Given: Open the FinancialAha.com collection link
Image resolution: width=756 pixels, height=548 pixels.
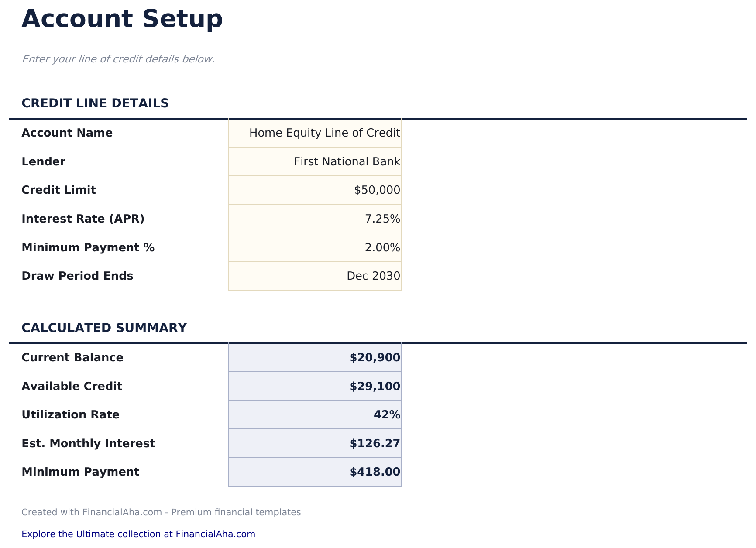Looking at the screenshot, I should click(139, 534).
